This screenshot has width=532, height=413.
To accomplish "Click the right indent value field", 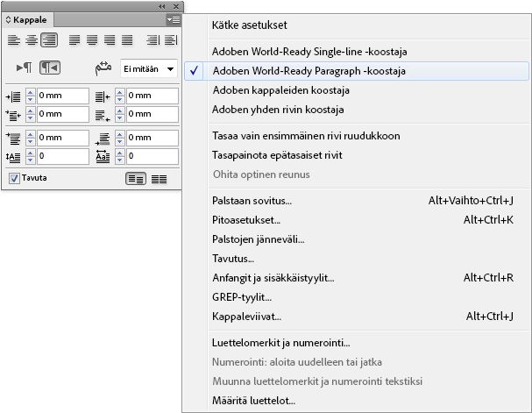I will tap(153, 96).
